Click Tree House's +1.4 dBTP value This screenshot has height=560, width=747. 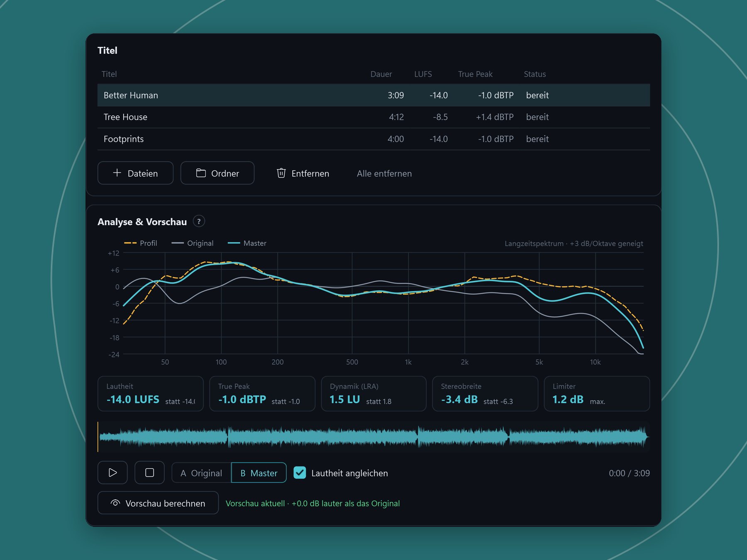click(x=495, y=117)
